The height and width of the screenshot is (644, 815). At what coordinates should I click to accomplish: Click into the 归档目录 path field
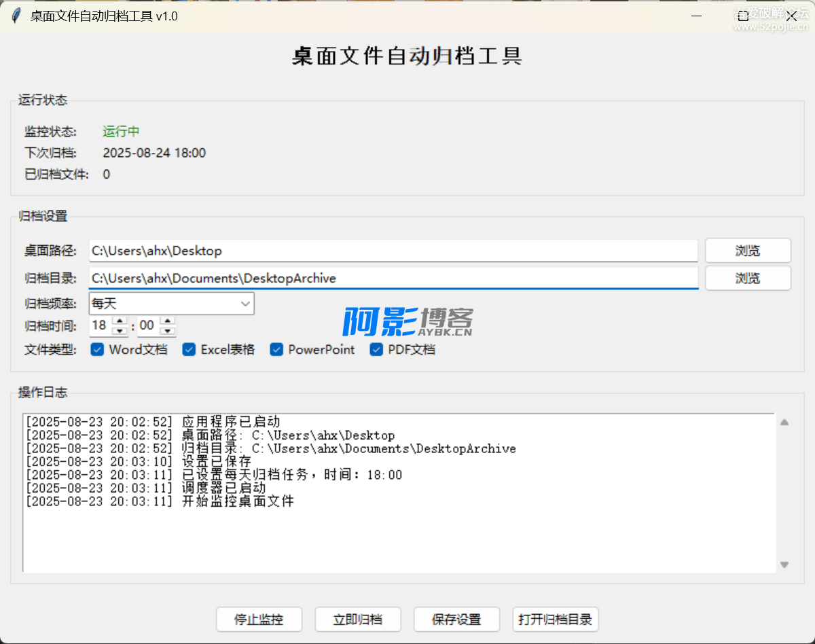(x=393, y=279)
